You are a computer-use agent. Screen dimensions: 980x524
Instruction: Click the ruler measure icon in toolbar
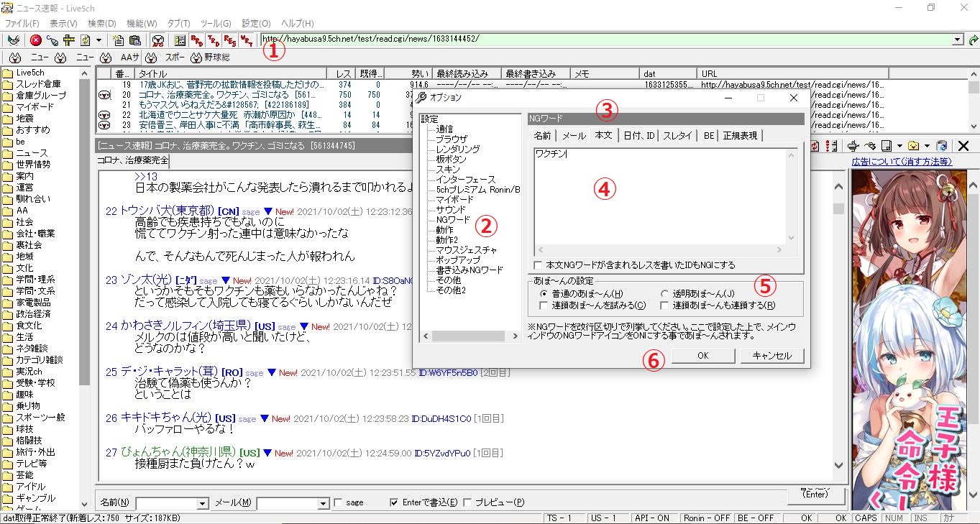(68, 40)
